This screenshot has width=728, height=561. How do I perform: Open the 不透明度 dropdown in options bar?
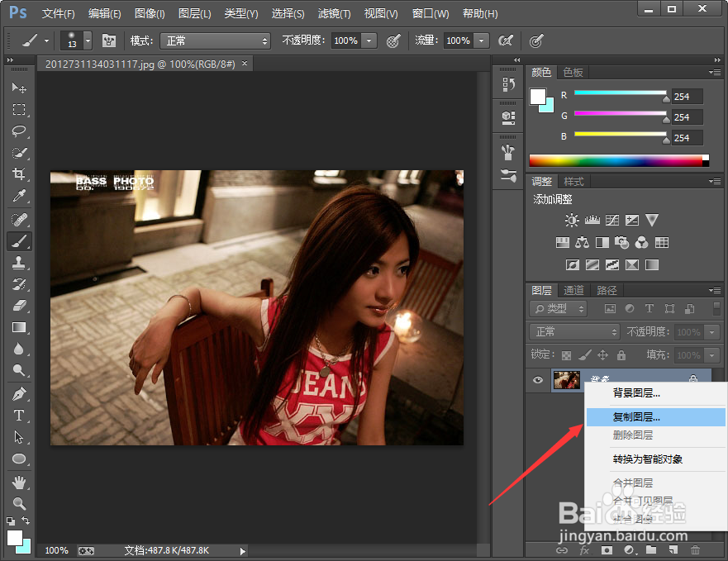click(x=369, y=40)
